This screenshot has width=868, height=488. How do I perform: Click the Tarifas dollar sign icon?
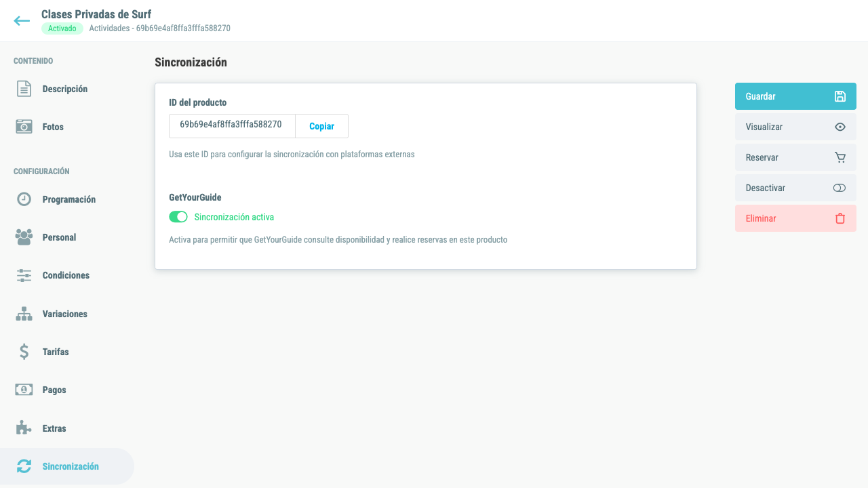click(x=24, y=352)
